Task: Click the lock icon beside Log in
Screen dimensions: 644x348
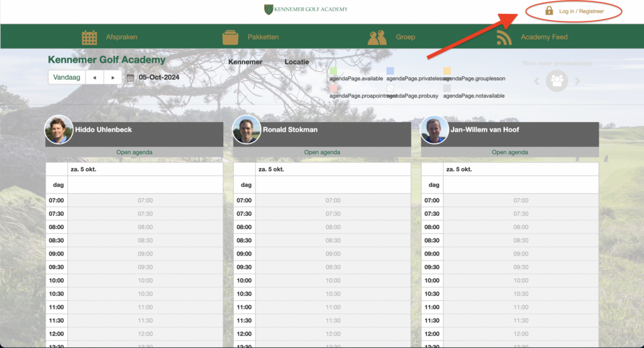Action: point(549,11)
